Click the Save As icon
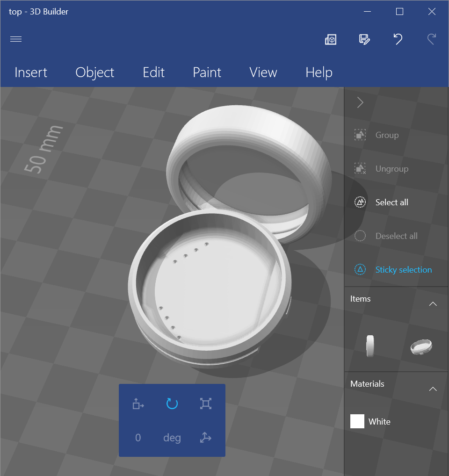 pos(364,39)
